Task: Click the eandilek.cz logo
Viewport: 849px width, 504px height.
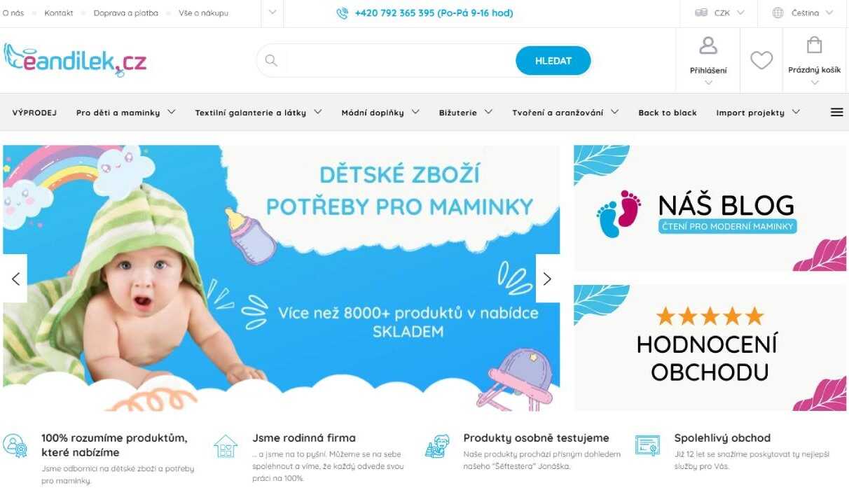Action: 75,60
